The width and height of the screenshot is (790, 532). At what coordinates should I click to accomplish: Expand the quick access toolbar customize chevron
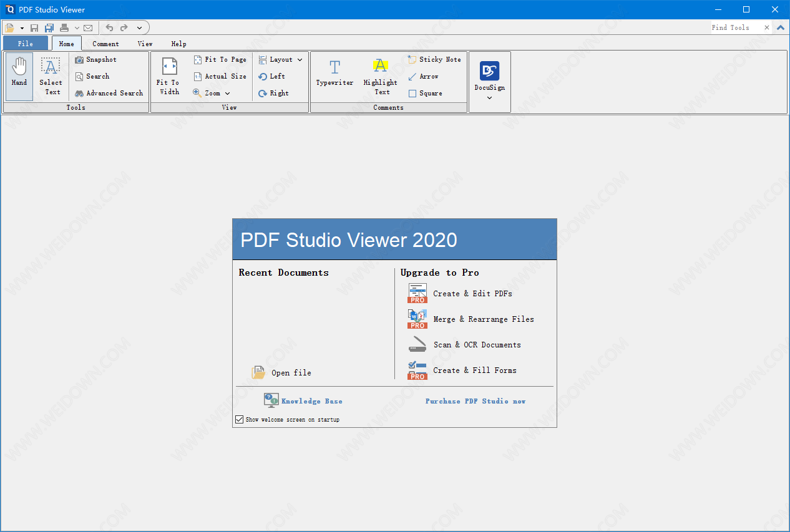point(139,27)
